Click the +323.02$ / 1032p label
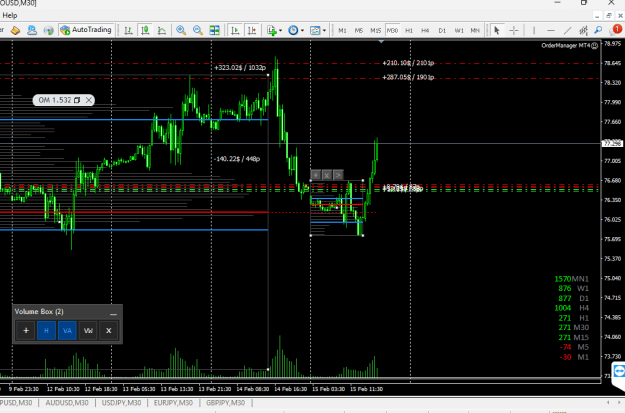 tap(240, 67)
